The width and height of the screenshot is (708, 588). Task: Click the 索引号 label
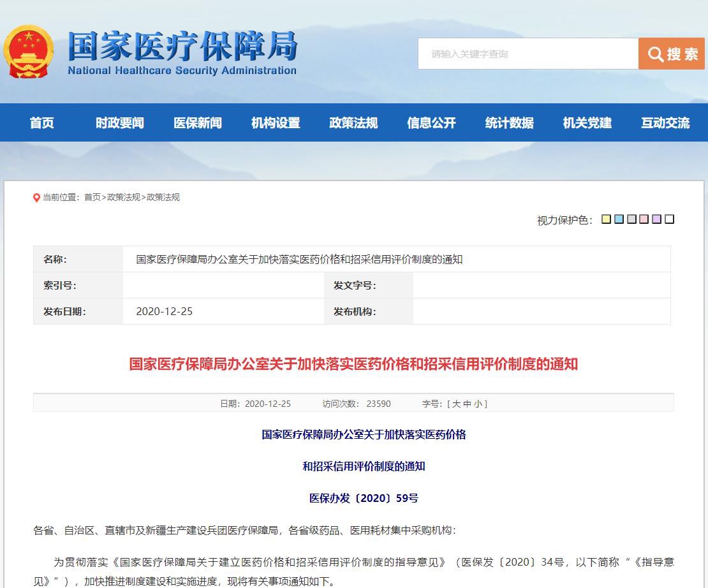coord(59,286)
